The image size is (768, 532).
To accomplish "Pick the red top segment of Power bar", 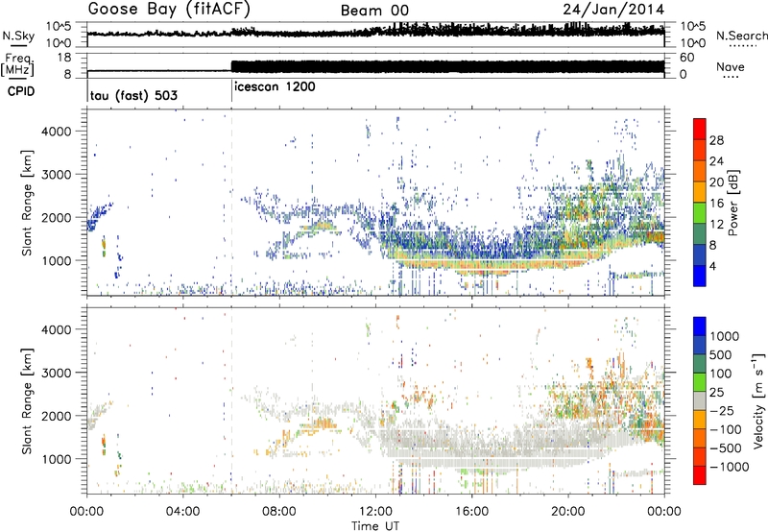I will 700,129.
